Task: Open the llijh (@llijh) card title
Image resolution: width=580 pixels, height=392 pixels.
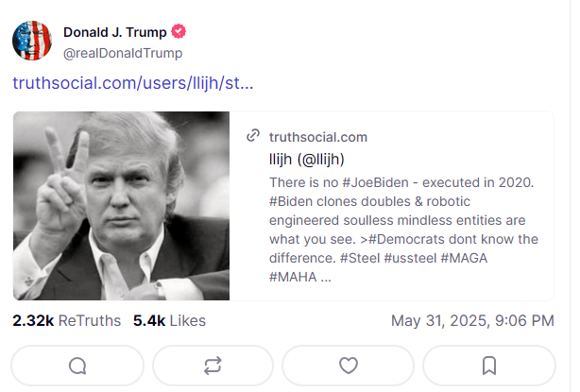Action: click(307, 160)
